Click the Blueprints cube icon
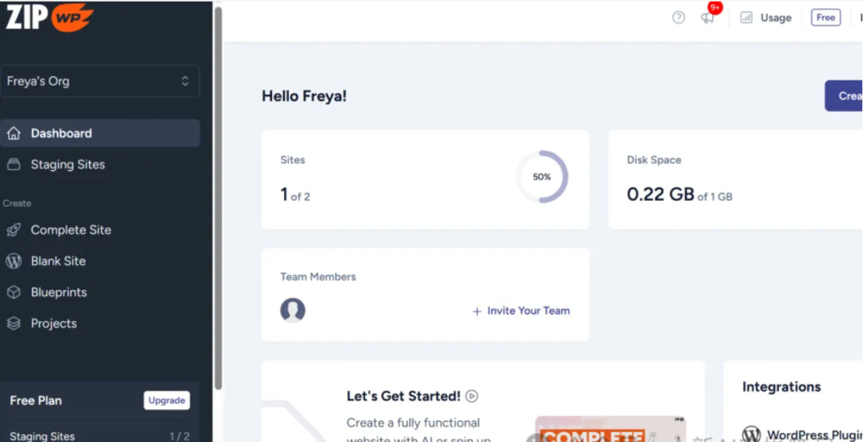 [14, 292]
